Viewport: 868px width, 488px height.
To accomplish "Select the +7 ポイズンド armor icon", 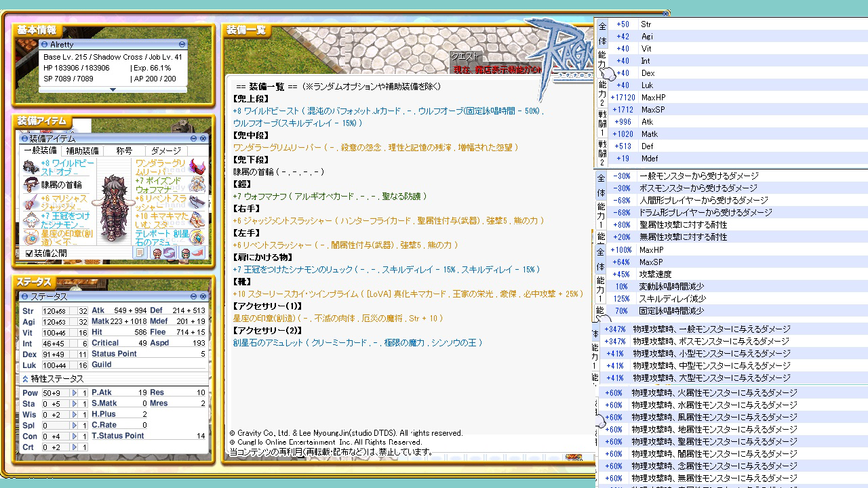I will pos(197,185).
